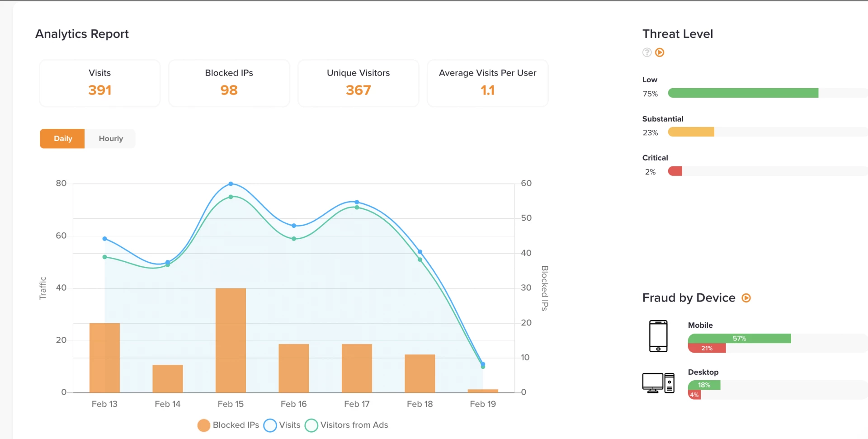Toggle the Blocked IPs legend marker
868x439 pixels.
tap(204, 425)
